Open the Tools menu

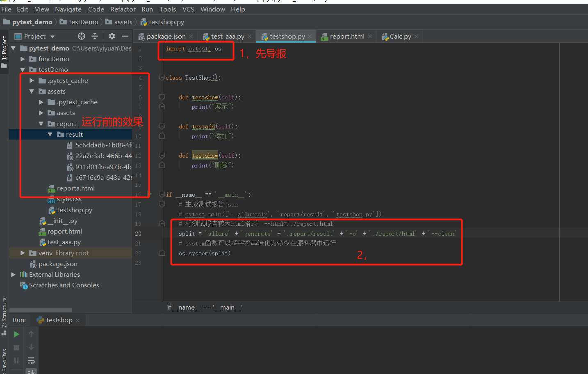click(168, 9)
